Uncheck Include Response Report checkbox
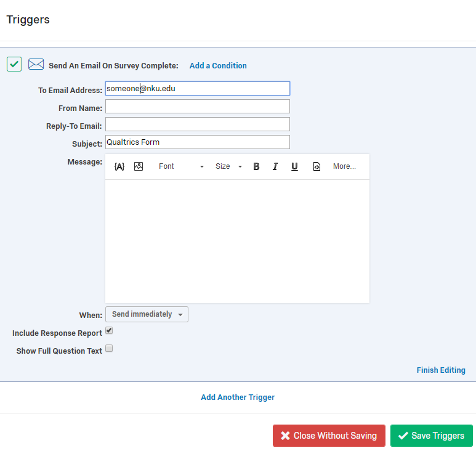The height and width of the screenshot is (456, 476). coord(109,331)
